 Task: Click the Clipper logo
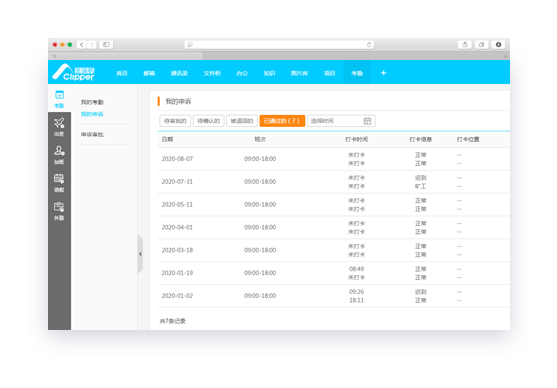(74, 72)
